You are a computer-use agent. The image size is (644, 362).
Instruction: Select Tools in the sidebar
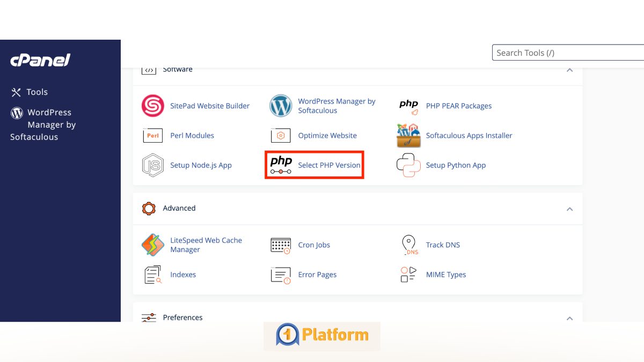click(x=37, y=92)
